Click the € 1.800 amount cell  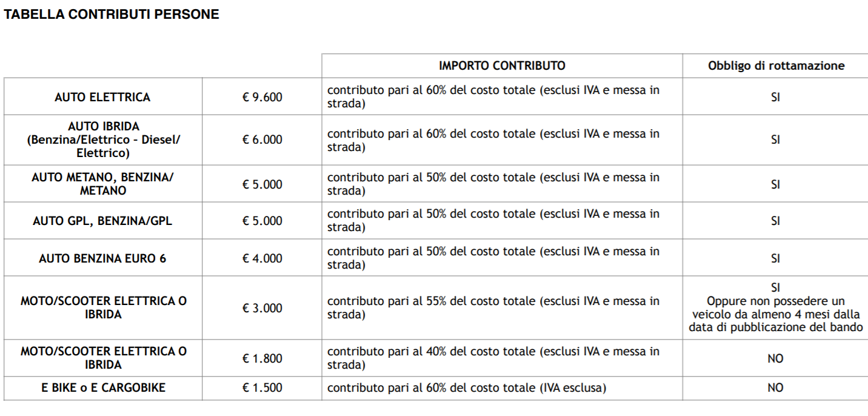pos(262,358)
